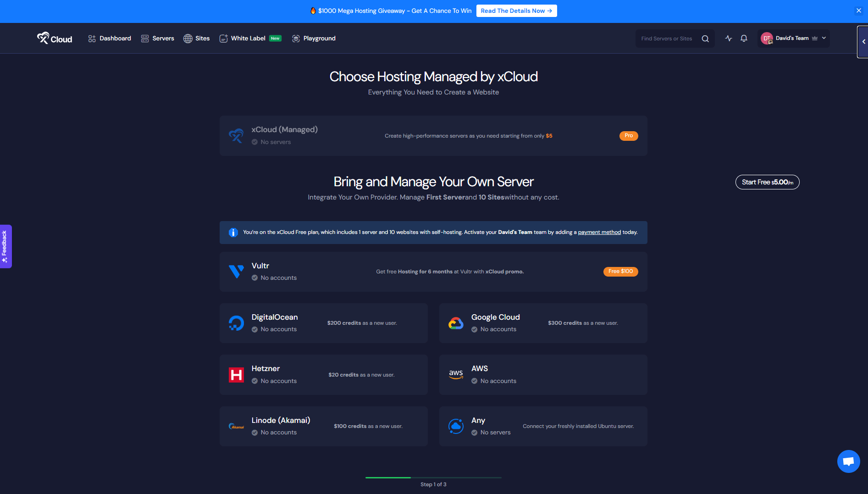Open White Label from the menu bar
This screenshot has height=494, width=868.
coord(248,38)
